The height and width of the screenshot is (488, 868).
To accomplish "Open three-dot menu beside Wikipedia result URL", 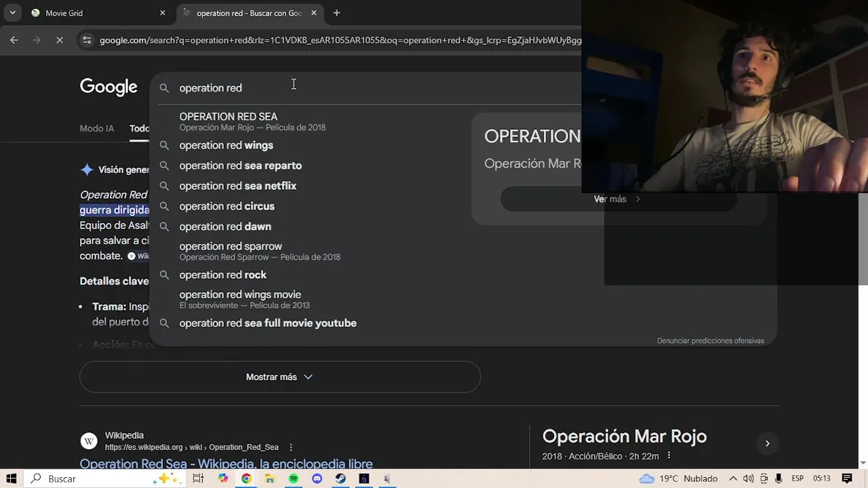I will [291, 447].
